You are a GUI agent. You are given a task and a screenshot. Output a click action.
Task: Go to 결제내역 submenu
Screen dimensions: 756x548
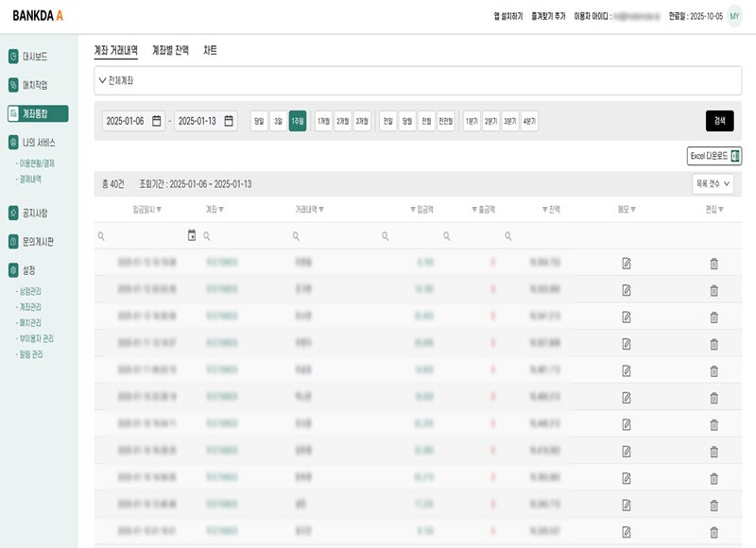pyautogui.click(x=29, y=179)
